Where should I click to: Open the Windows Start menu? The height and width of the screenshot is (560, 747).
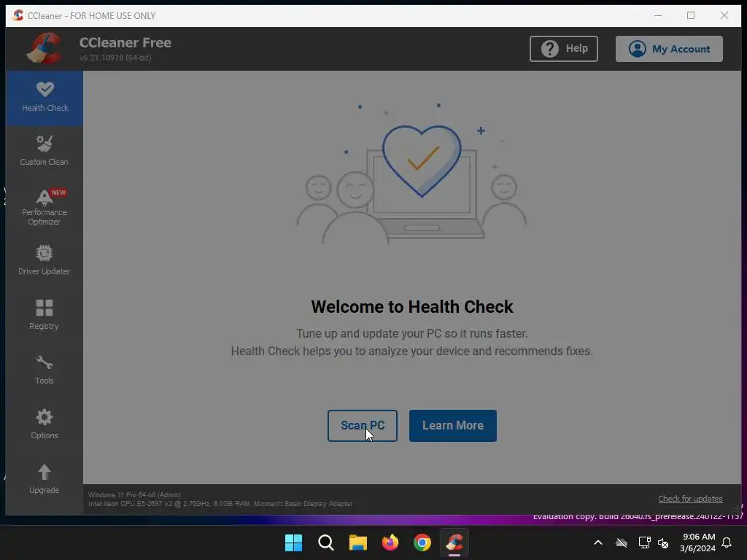(293, 542)
